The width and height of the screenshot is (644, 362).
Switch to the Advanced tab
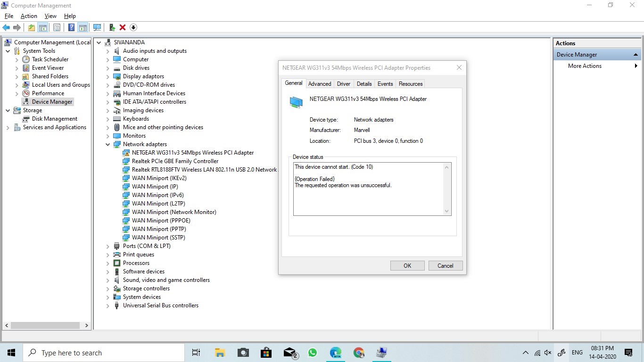[x=320, y=84]
